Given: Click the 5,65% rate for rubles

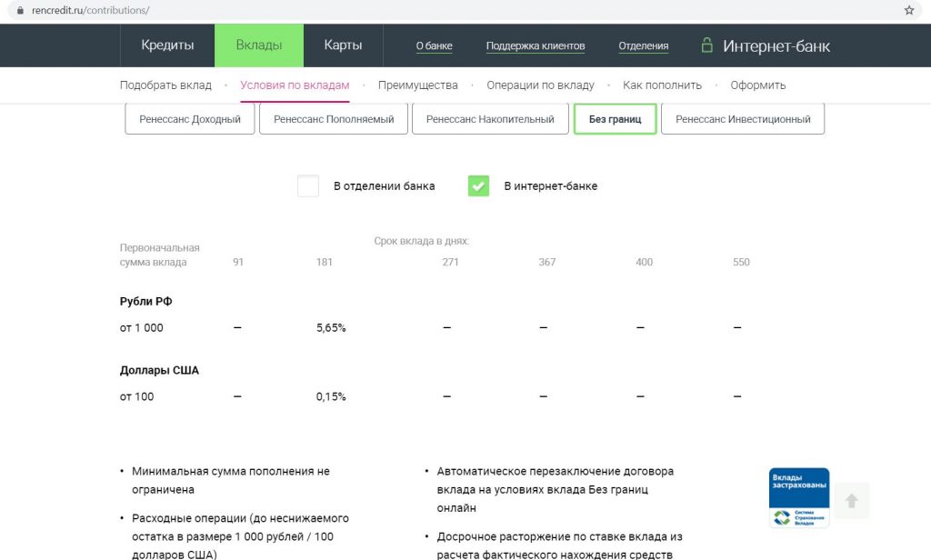Looking at the screenshot, I should (331, 328).
